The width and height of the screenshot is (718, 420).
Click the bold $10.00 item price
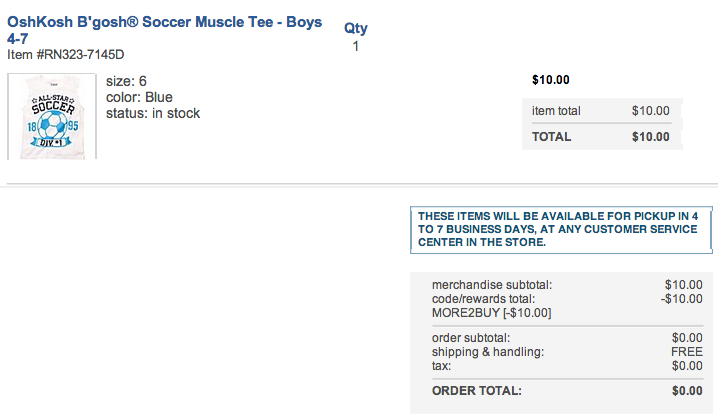tap(551, 81)
